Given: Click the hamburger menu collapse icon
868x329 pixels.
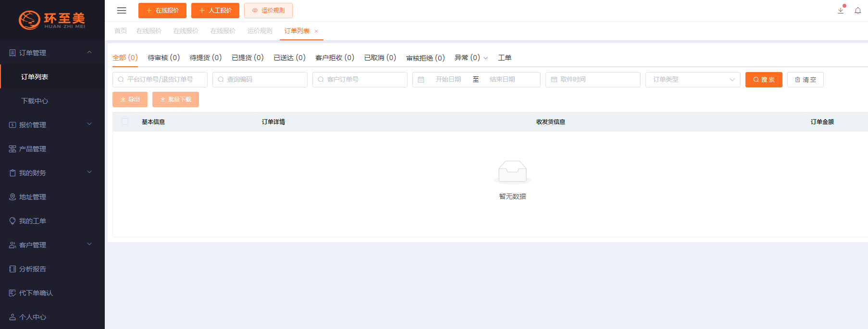Looking at the screenshot, I should pos(122,11).
